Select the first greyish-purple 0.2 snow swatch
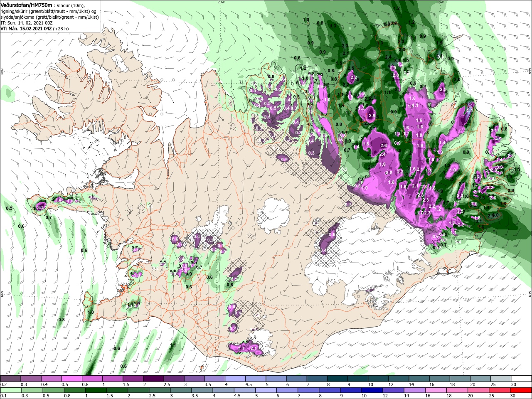 [x=10, y=379]
